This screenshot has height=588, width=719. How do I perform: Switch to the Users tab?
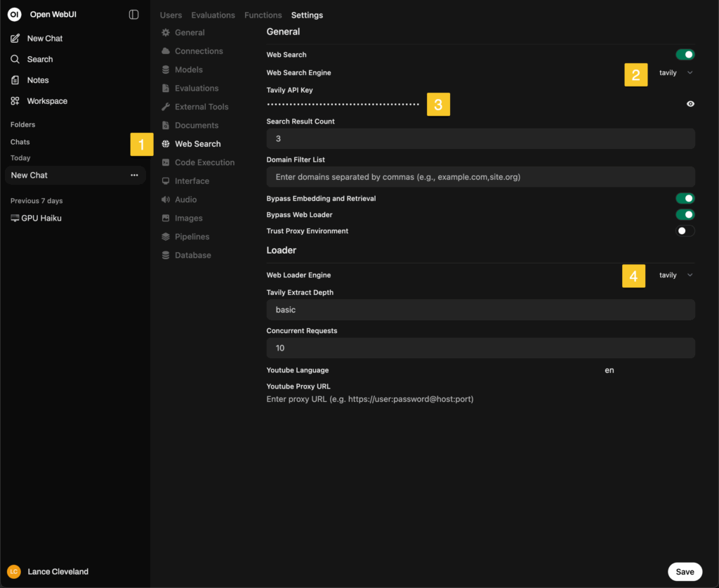(171, 15)
